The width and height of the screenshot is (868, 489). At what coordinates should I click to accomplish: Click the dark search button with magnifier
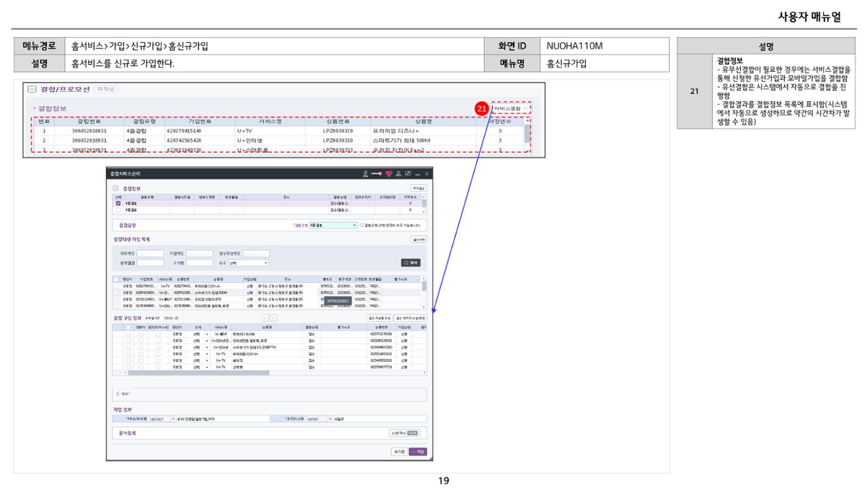[410, 262]
